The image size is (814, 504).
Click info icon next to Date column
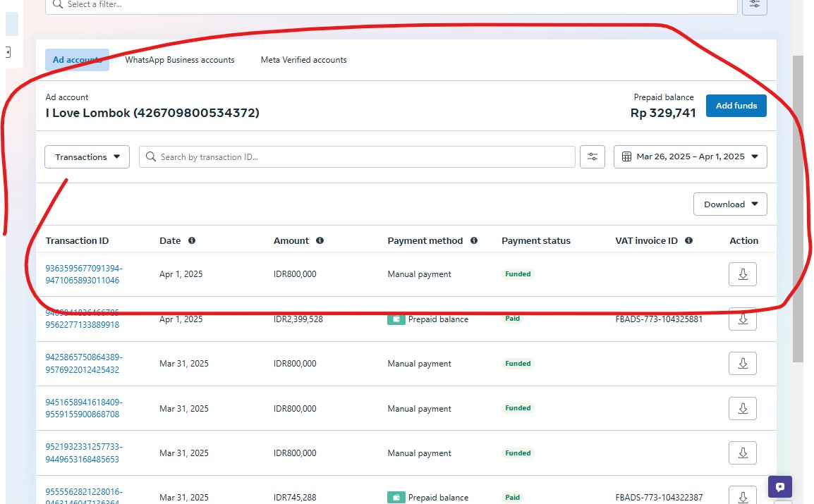192,241
